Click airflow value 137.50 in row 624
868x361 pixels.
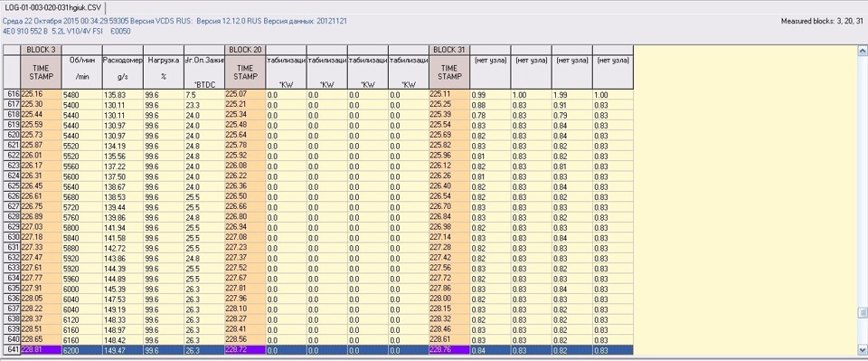(x=123, y=176)
